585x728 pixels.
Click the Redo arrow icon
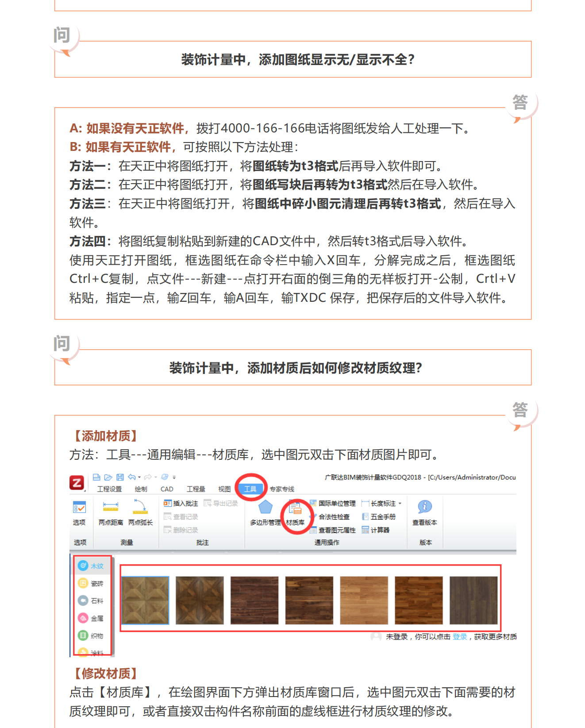[148, 477]
